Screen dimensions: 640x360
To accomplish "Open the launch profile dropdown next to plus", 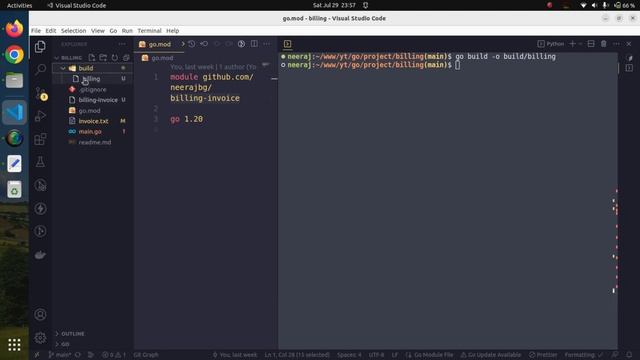I will [x=580, y=44].
